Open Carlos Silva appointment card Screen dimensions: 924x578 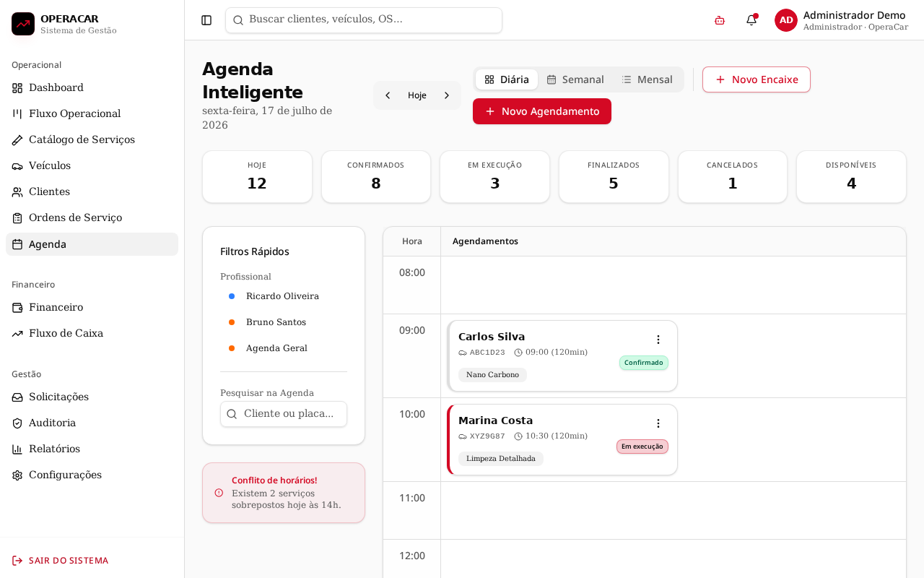562,356
